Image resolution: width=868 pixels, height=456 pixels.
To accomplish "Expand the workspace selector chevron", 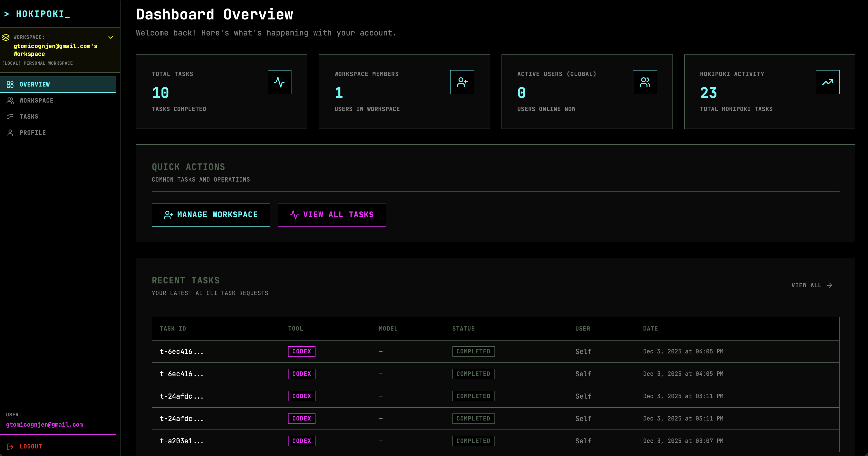I will point(111,37).
